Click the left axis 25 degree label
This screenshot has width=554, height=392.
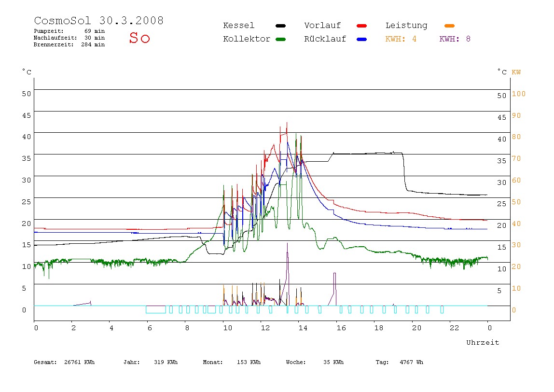[27, 202]
